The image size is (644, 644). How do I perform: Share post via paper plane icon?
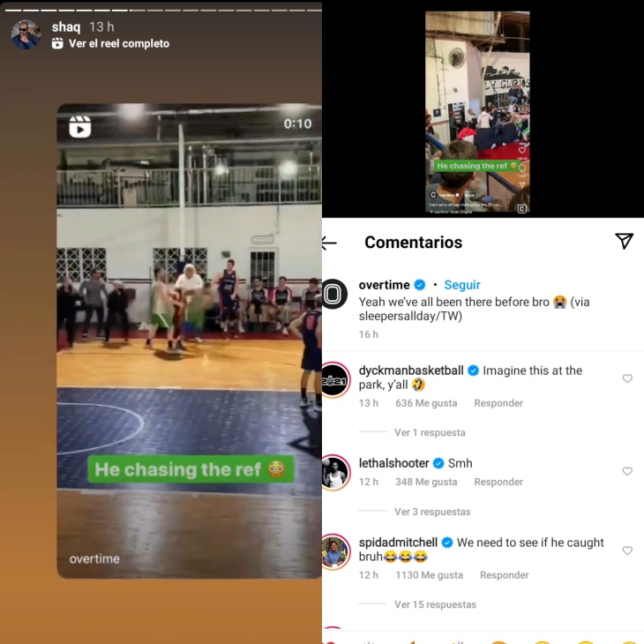pos(624,241)
